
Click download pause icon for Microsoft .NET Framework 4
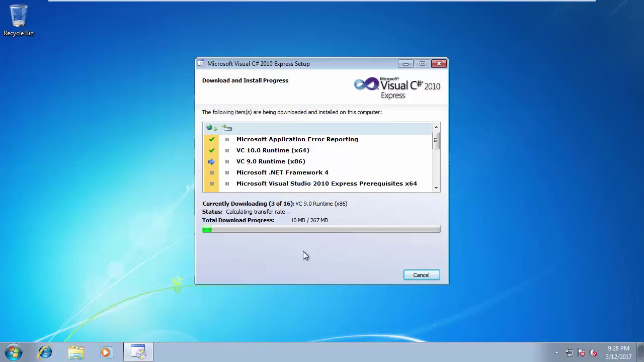tap(212, 172)
